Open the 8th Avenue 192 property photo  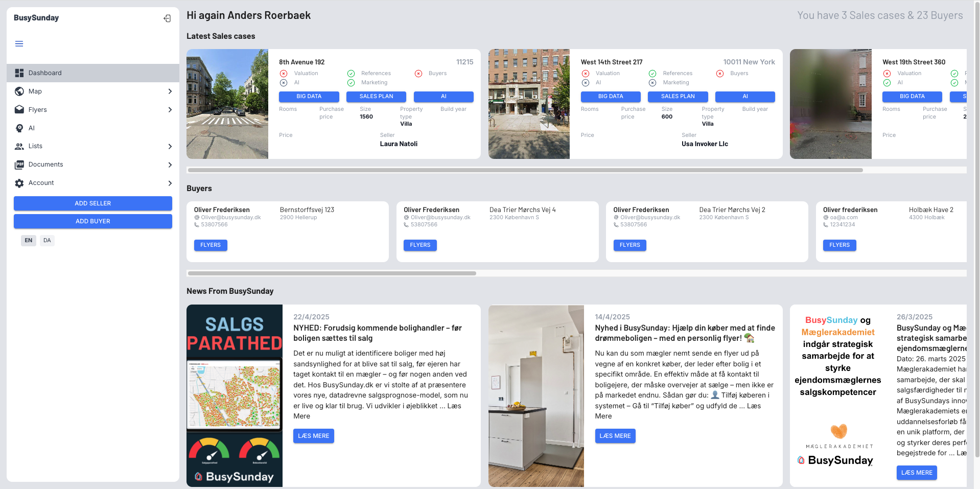click(227, 104)
